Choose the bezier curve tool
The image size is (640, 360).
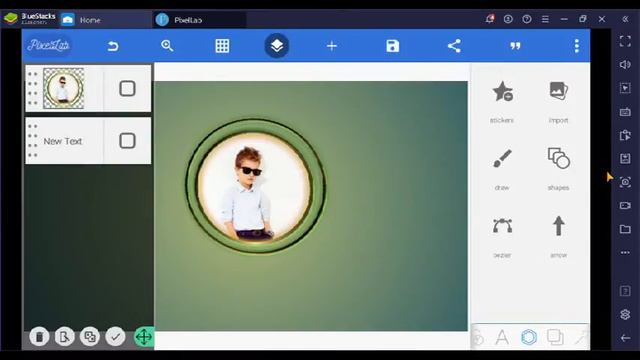[x=502, y=226]
